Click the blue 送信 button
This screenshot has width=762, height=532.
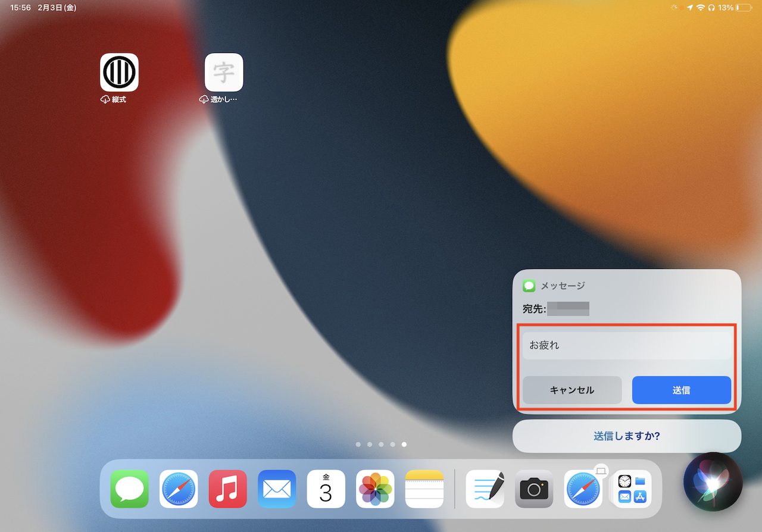pos(682,390)
